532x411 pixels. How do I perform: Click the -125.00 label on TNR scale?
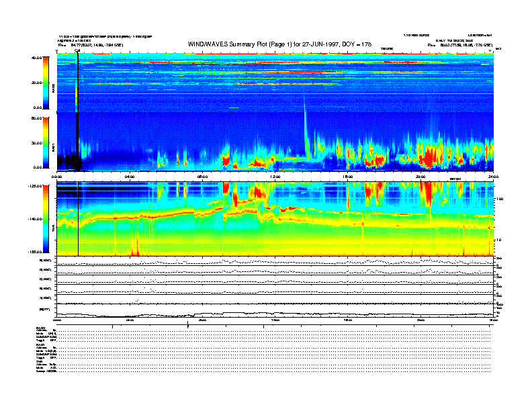[36, 186]
